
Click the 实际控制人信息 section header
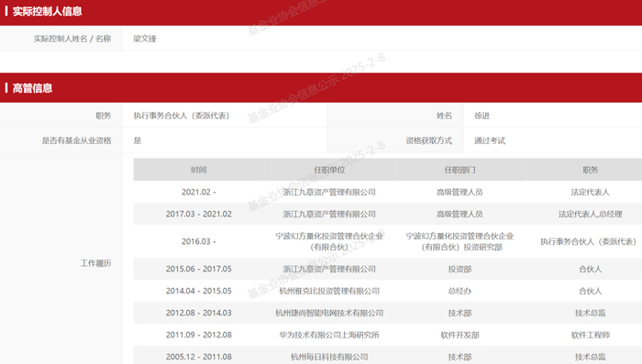(47, 12)
